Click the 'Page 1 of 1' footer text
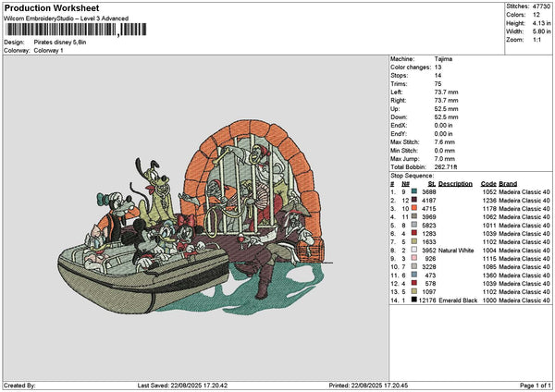Viewport: 555px width, 392px height. click(x=536, y=386)
